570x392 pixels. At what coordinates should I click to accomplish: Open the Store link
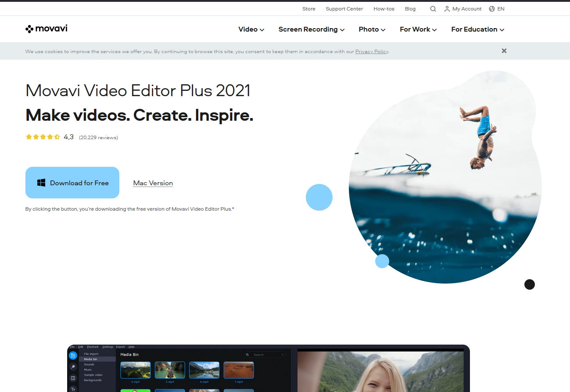(309, 9)
